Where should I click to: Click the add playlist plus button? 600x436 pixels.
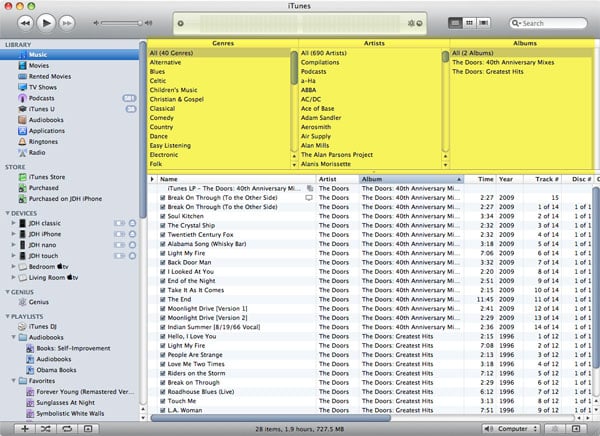(25, 429)
